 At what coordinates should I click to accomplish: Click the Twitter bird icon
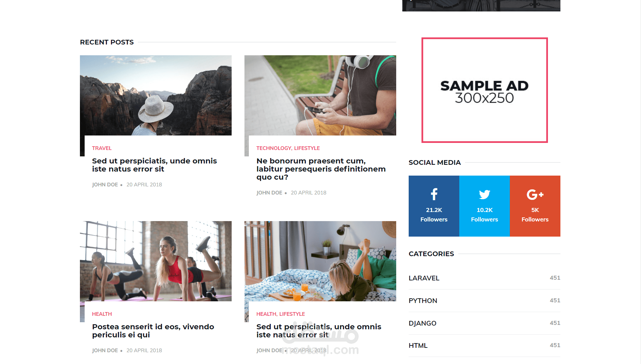coord(485,194)
